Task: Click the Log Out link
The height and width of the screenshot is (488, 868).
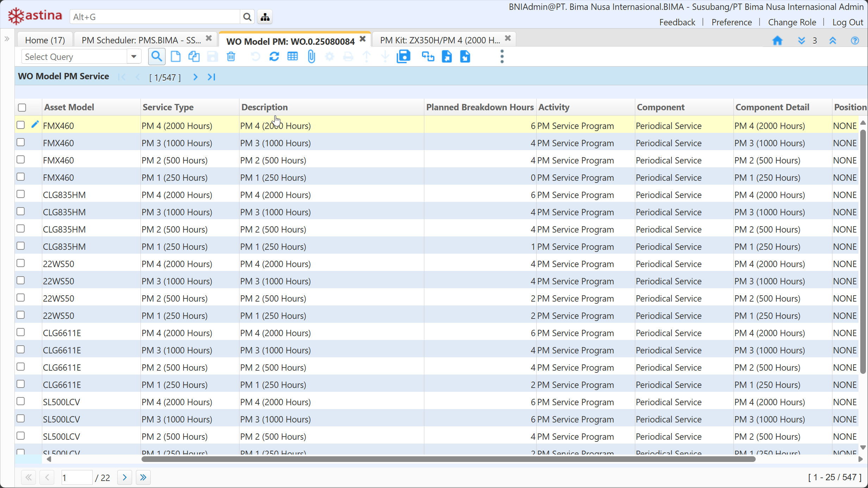Action: pos(847,22)
